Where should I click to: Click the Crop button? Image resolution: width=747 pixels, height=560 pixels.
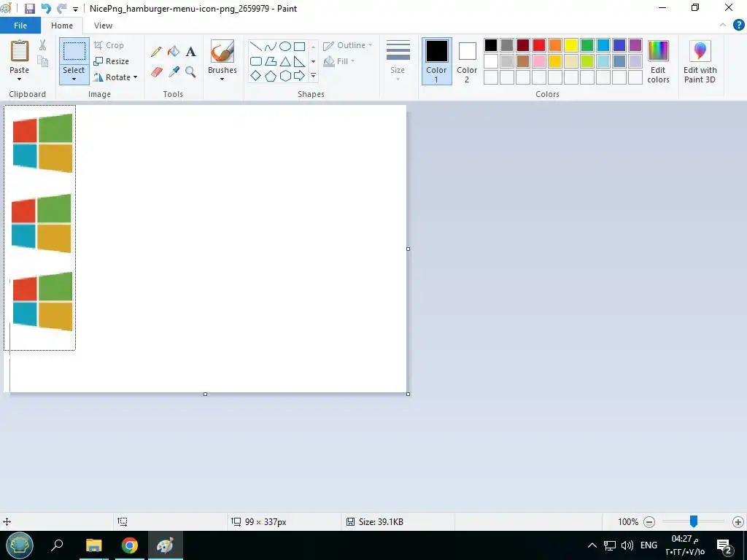(x=109, y=45)
